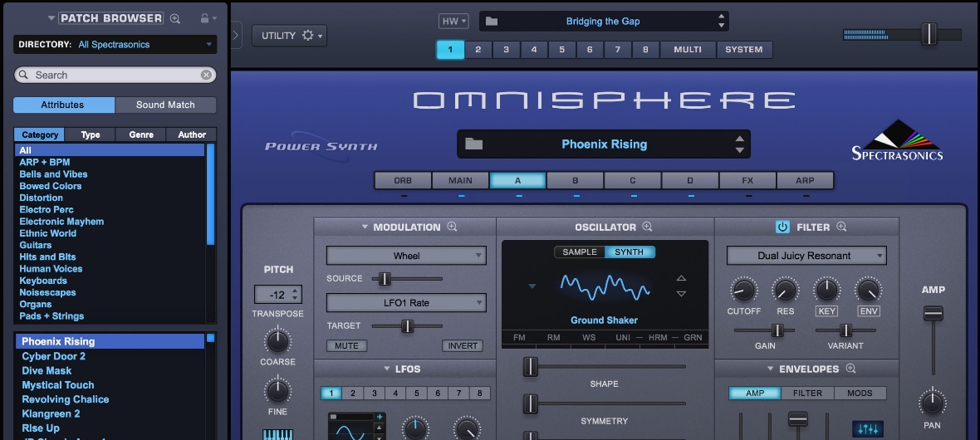Screen dimensions: 980x440
Task: Zoom into the Filter section
Action: (x=842, y=227)
